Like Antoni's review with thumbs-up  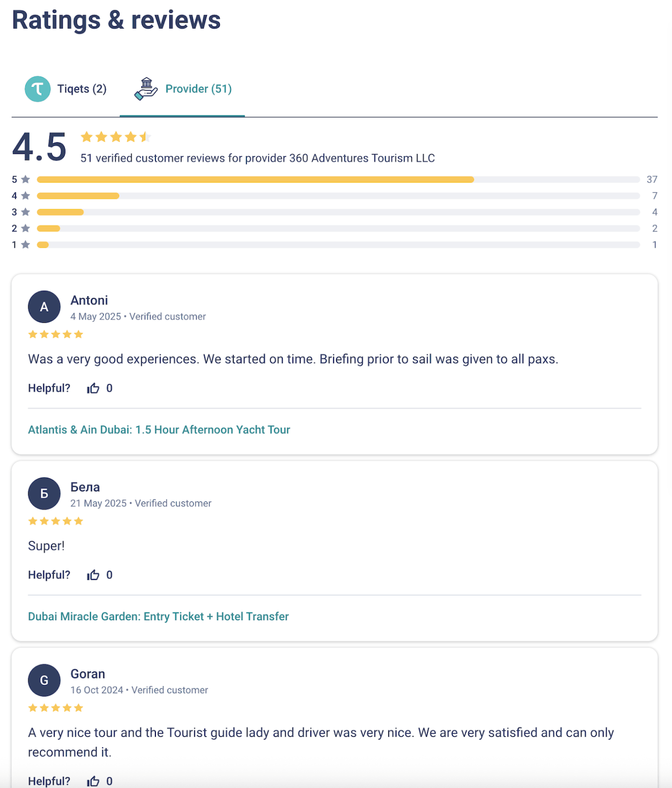[x=94, y=388]
